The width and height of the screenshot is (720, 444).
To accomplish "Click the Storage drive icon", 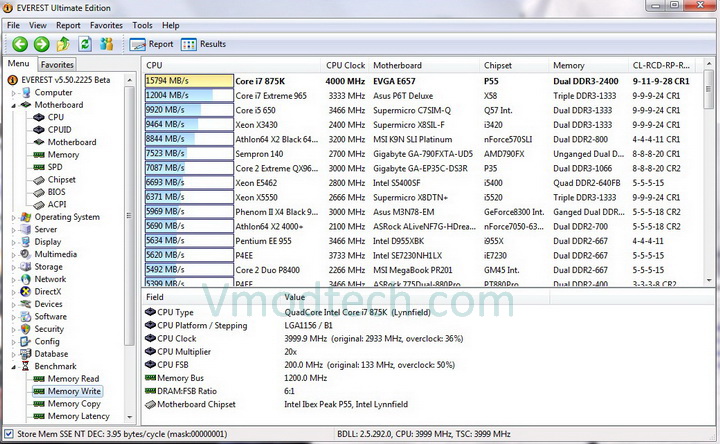I will coord(26,266).
